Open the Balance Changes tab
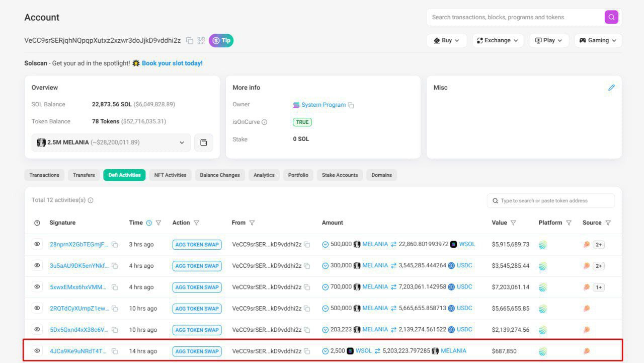 pos(220,175)
